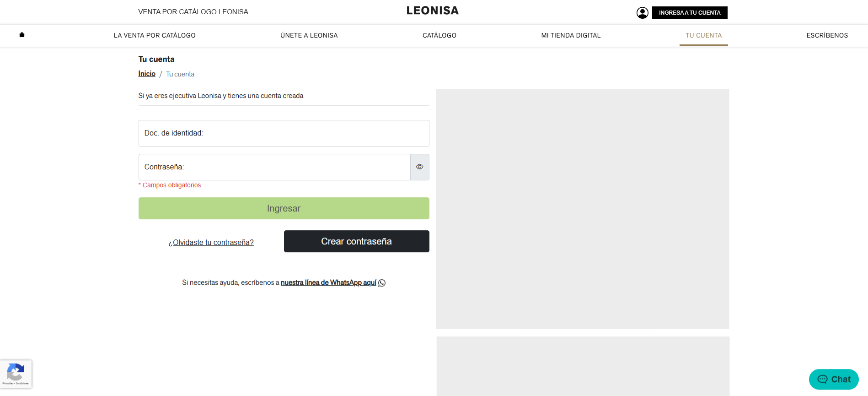Open the Tu Cuenta tab
This screenshot has height=396, width=868.
tap(703, 35)
